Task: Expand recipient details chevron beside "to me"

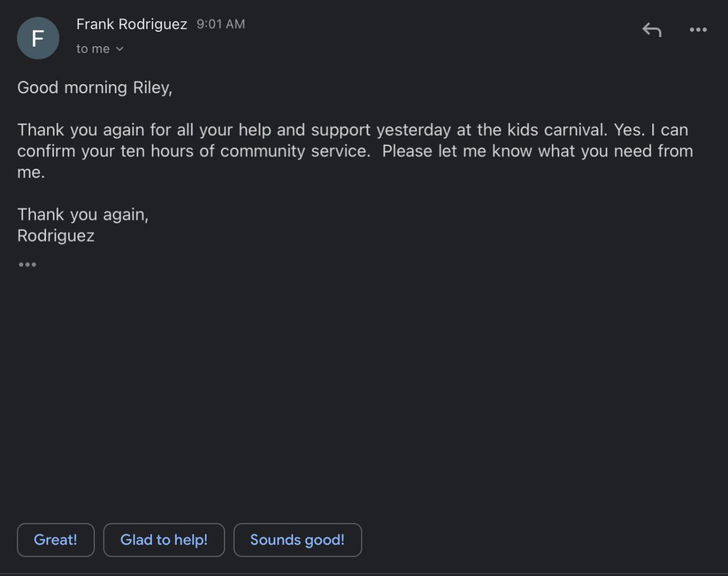Action: 119,49
